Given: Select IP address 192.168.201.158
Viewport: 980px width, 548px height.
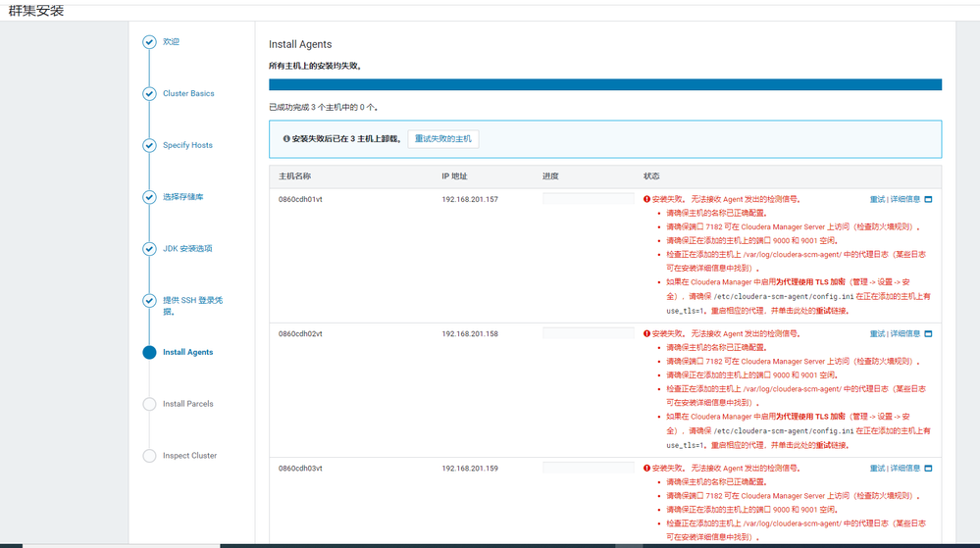Looking at the screenshot, I should (470, 333).
